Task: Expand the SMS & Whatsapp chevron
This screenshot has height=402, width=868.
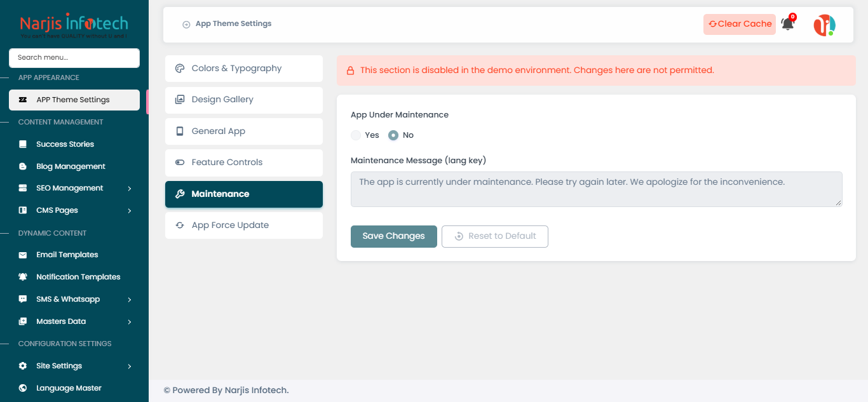Action: click(130, 300)
